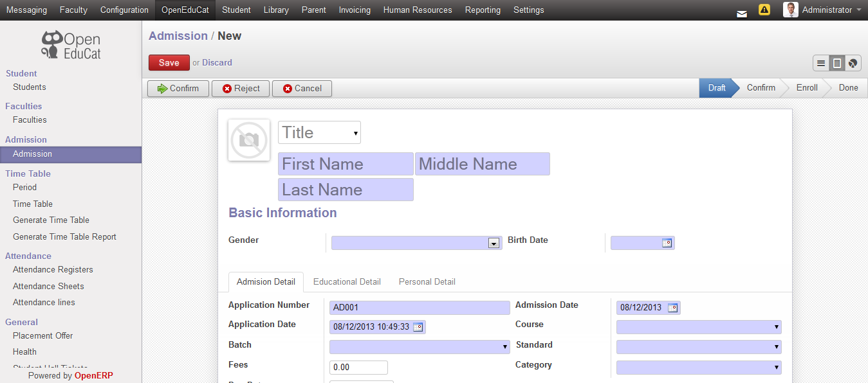
Task: Click the Fees input field
Action: click(x=358, y=367)
